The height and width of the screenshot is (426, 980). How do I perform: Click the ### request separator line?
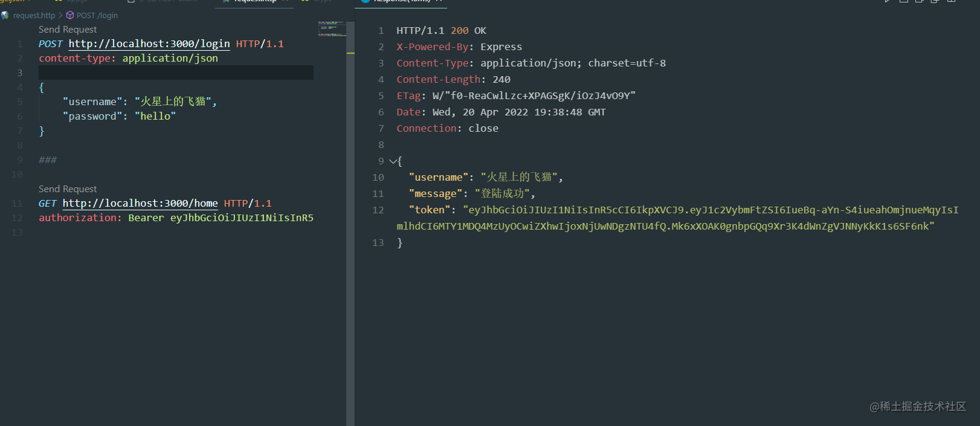pos(48,160)
